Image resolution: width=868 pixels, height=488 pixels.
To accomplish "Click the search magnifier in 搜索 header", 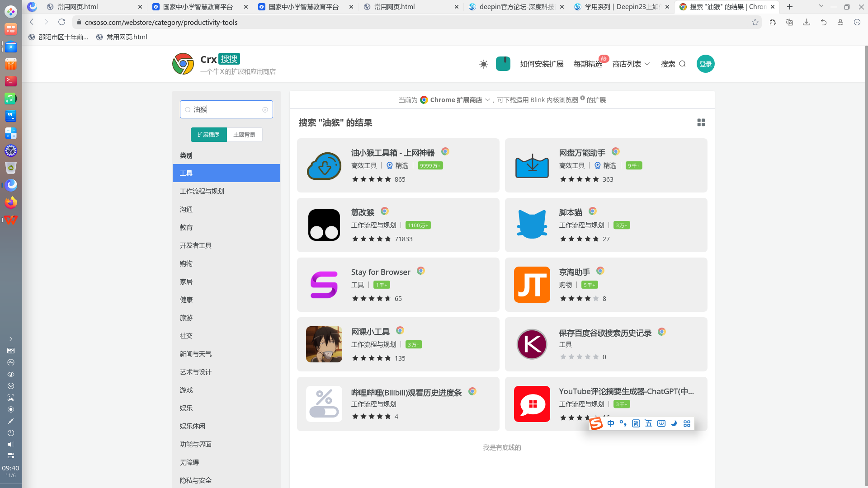I will click(x=683, y=64).
